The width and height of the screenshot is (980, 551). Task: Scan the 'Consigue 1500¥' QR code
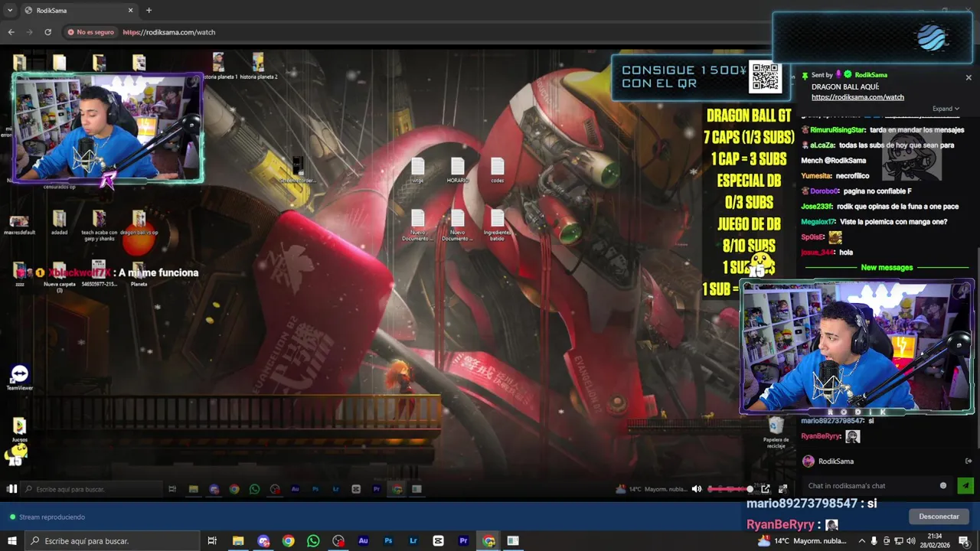(765, 77)
